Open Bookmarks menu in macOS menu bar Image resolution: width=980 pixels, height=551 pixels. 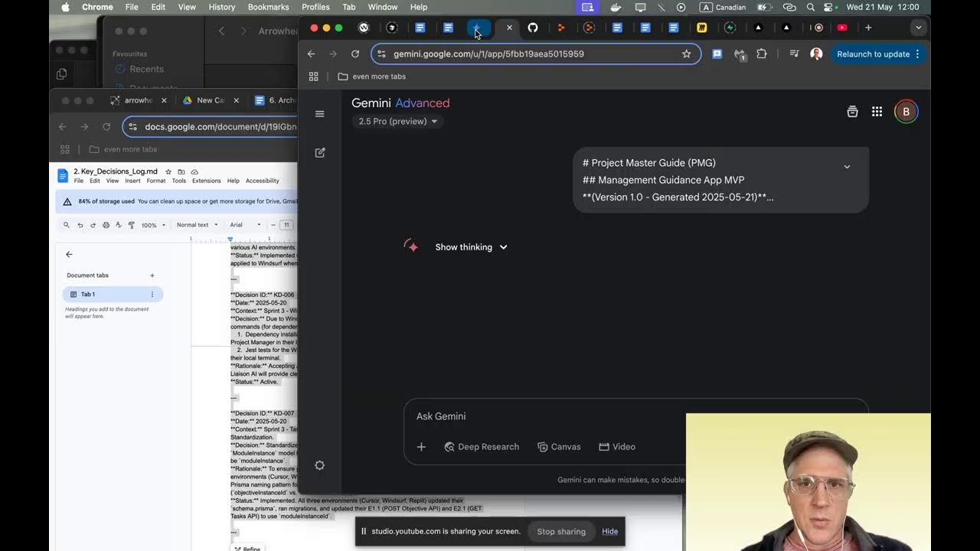pyautogui.click(x=268, y=7)
